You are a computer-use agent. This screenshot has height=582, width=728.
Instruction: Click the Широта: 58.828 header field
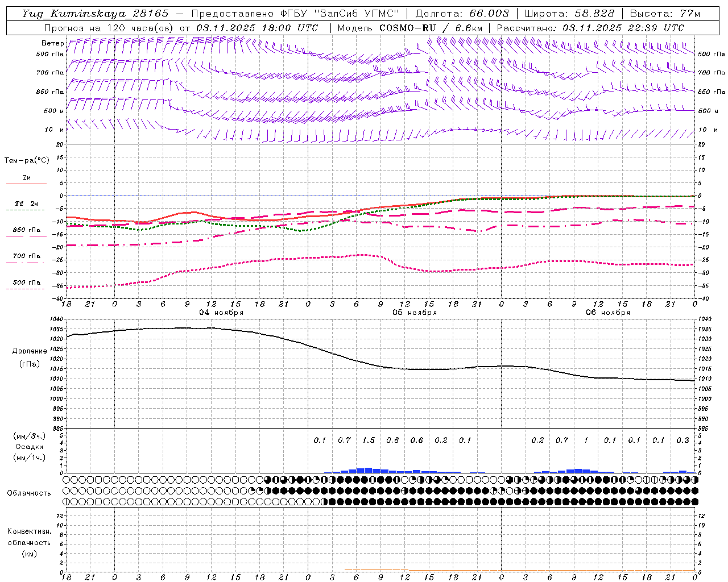coord(569,14)
